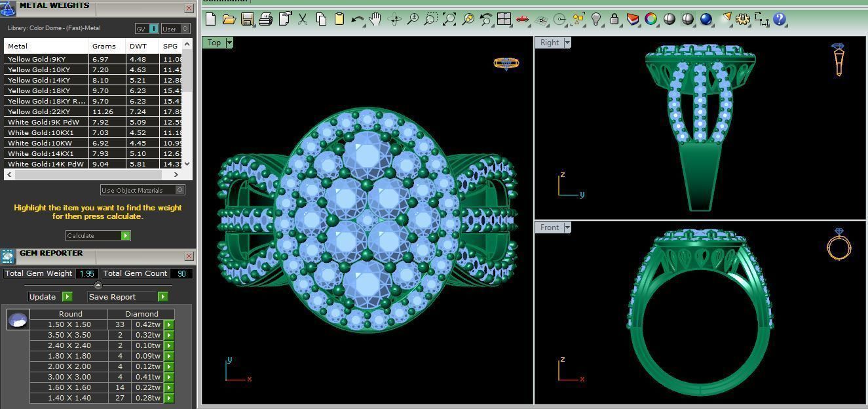Click the light bulb Hide Objects icon
The width and height of the screenshot is (868, 409).
pyautogui.click(x=596, y=19)
